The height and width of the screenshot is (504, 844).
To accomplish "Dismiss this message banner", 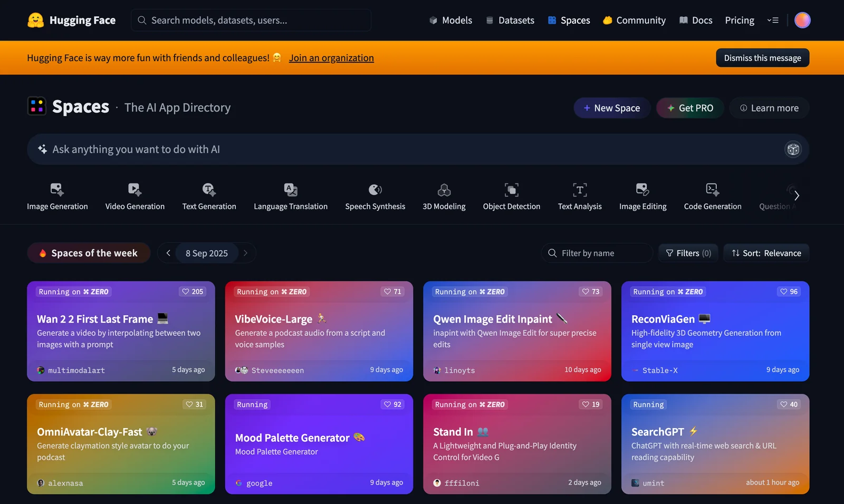I will point(762,58).
